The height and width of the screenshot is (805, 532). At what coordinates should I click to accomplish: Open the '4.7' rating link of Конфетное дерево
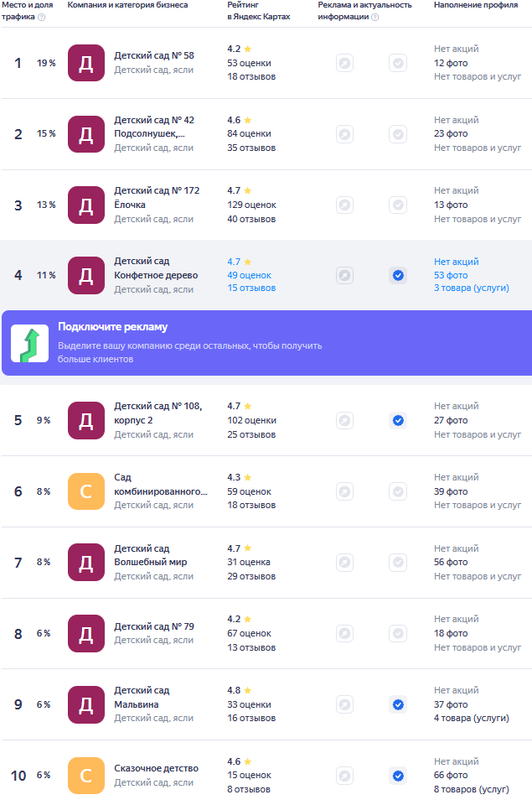click(240, 262)
